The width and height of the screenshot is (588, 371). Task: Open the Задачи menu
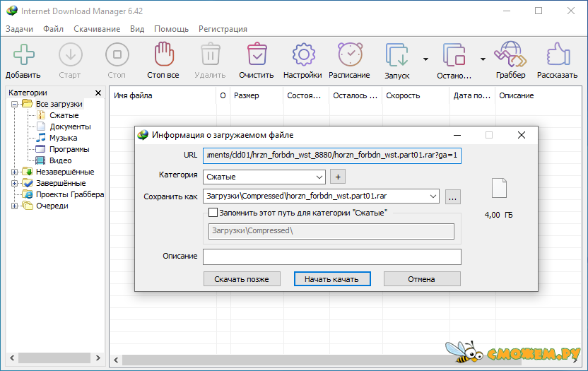(x=20, y=29)
